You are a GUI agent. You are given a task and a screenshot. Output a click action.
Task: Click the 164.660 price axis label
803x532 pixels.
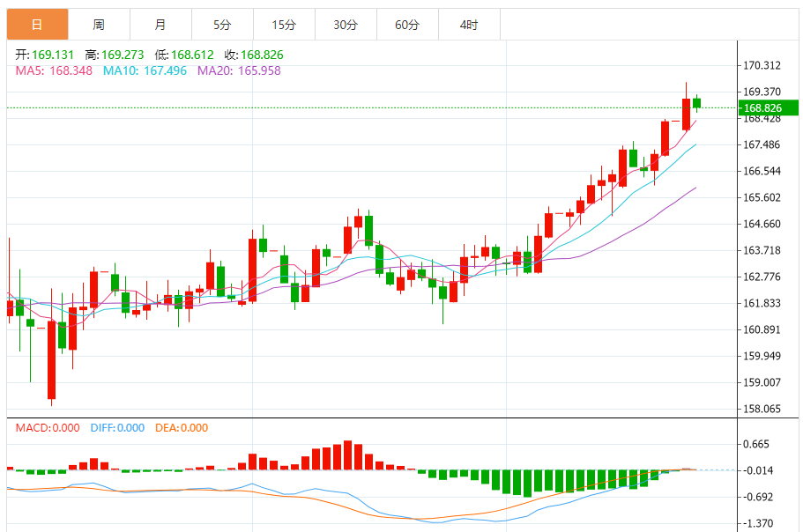point(762,224)
